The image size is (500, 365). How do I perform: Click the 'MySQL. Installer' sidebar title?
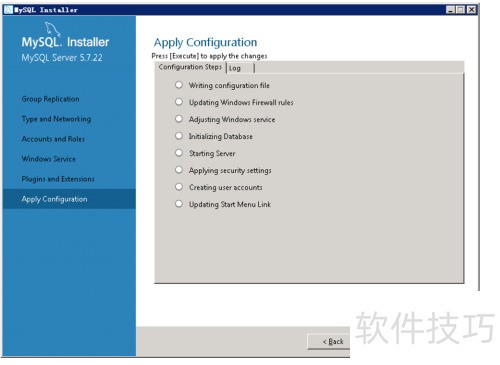(x=65, y=42)
